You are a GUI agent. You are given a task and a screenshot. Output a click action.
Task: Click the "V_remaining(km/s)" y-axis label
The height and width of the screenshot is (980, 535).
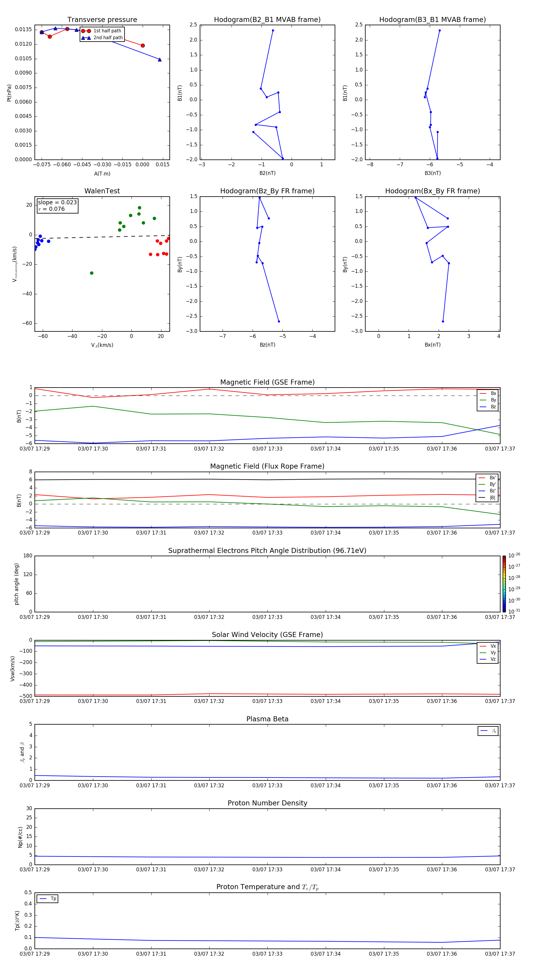[x=15, y=264]
